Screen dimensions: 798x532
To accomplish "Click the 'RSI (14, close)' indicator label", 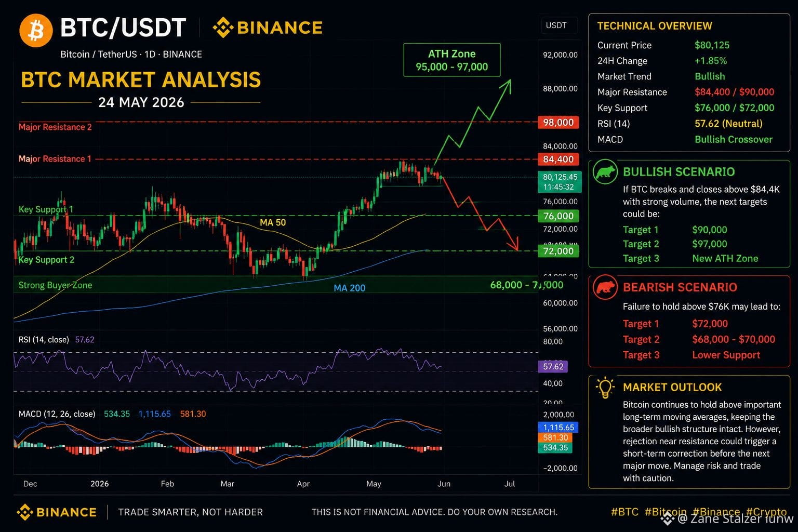I will (44, 340).
